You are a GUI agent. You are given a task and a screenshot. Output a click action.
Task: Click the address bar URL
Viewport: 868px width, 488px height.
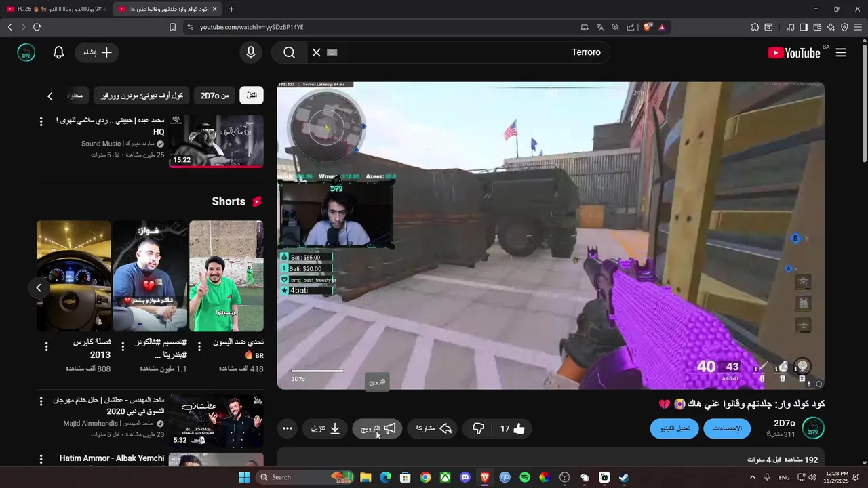[x=252, y=27]
